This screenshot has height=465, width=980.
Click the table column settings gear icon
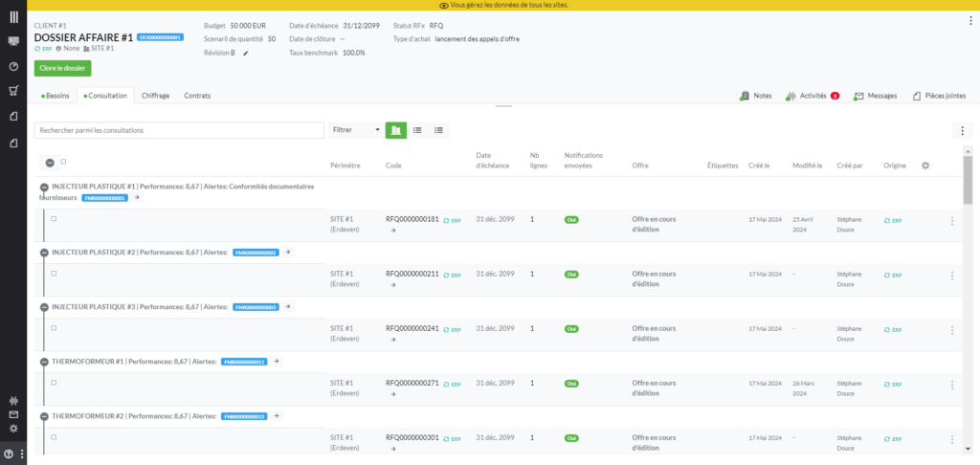click(x=925, y=166)
